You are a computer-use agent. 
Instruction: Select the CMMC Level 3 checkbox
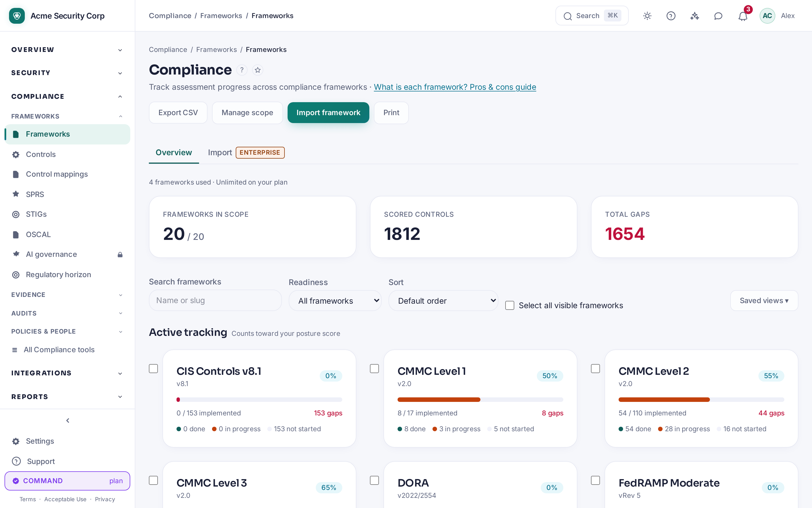tap(153, 480)
